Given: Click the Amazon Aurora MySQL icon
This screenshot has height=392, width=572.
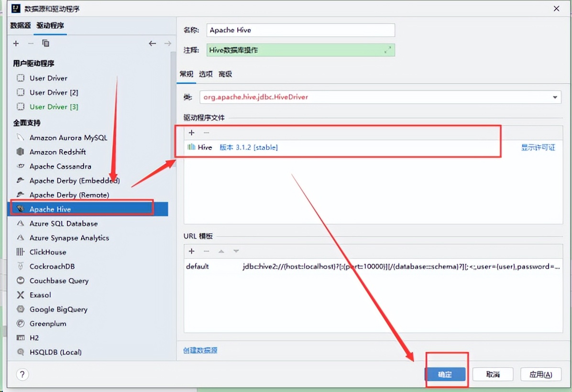Looking at the screenshot, I should [21, 137].
